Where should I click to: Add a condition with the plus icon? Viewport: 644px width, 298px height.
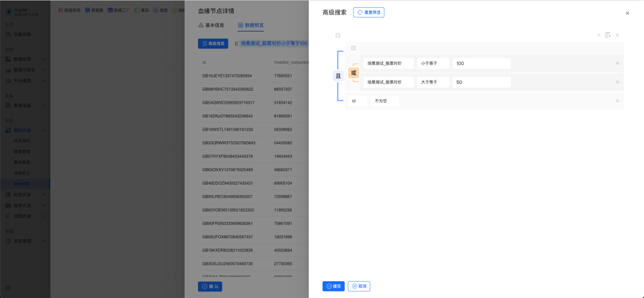599,35
